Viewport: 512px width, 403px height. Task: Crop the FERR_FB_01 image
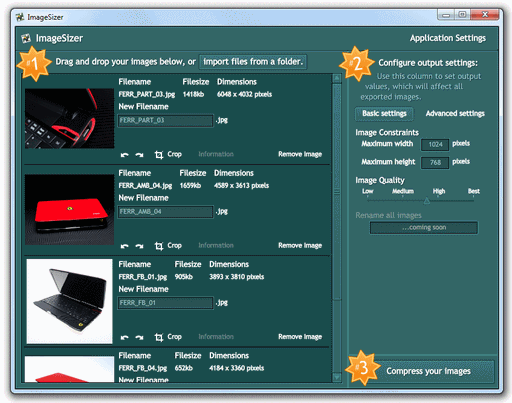click(x=168, y=337)
